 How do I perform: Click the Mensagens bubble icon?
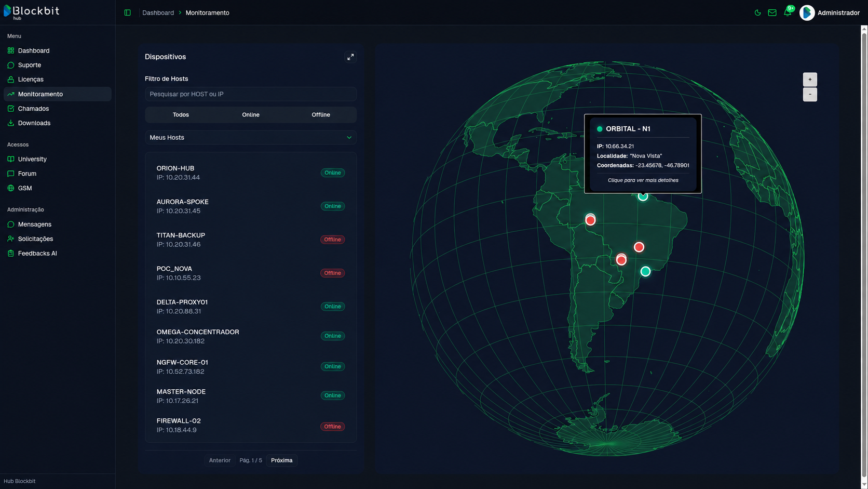11,224
